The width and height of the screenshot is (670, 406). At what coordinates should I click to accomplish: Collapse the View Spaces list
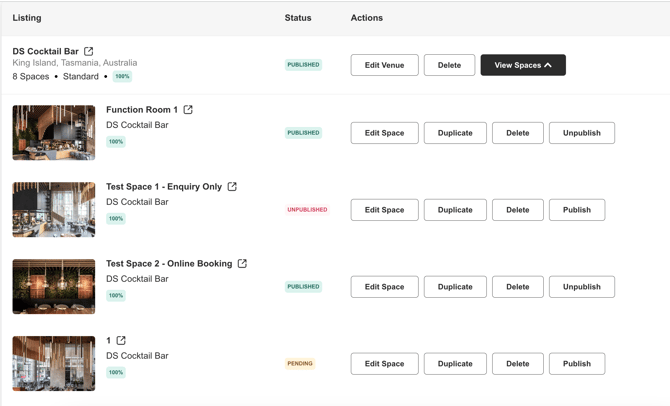(522, 65)
